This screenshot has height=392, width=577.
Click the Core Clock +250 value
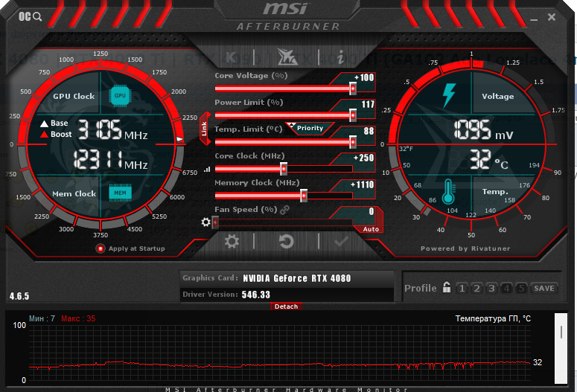pos(364,158)
